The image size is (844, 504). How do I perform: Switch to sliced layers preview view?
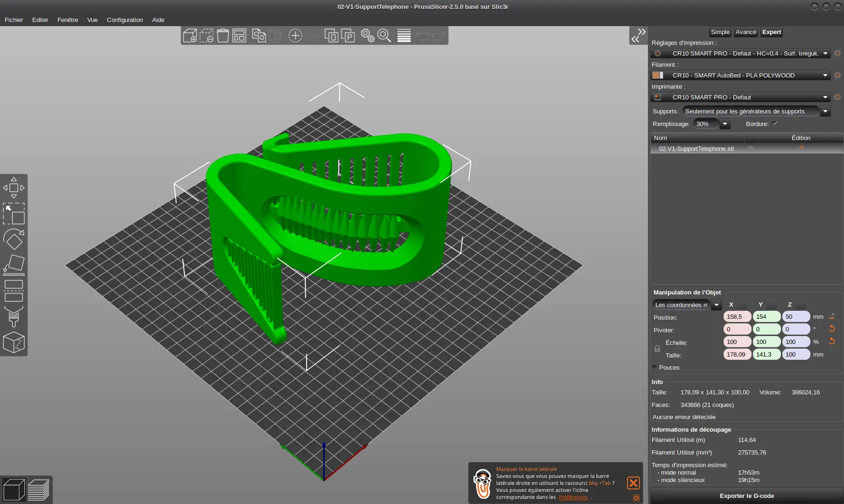click(x=38, y=490)
